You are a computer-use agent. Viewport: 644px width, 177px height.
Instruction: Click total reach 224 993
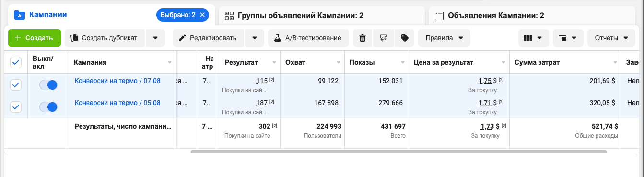tap(329, 126)
